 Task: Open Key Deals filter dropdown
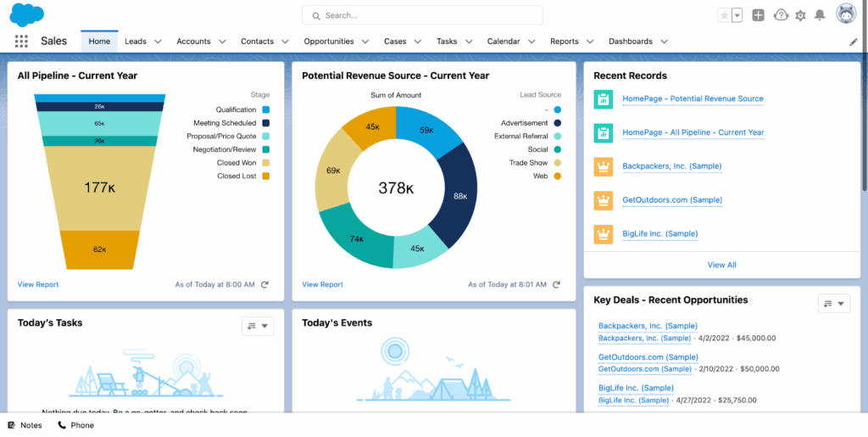pos(834,304)
